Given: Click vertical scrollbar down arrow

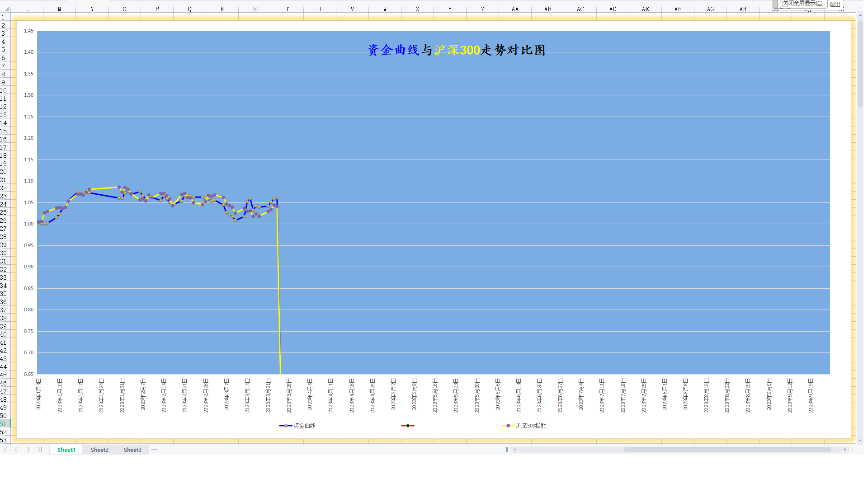Looking at the screenshot, I should 860,440.
